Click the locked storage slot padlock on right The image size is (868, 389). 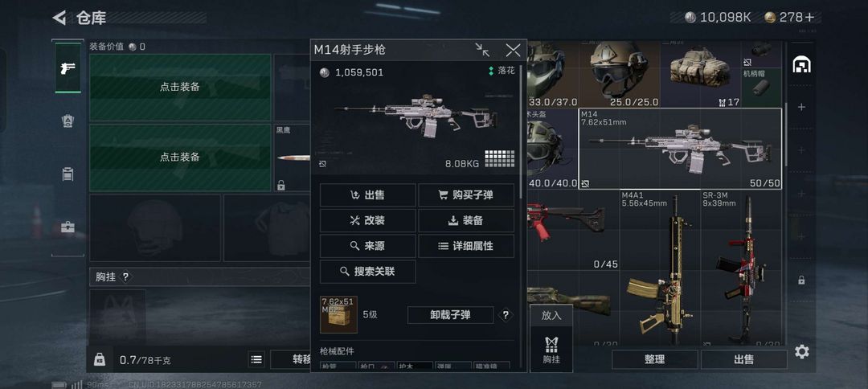click(801, 280)
